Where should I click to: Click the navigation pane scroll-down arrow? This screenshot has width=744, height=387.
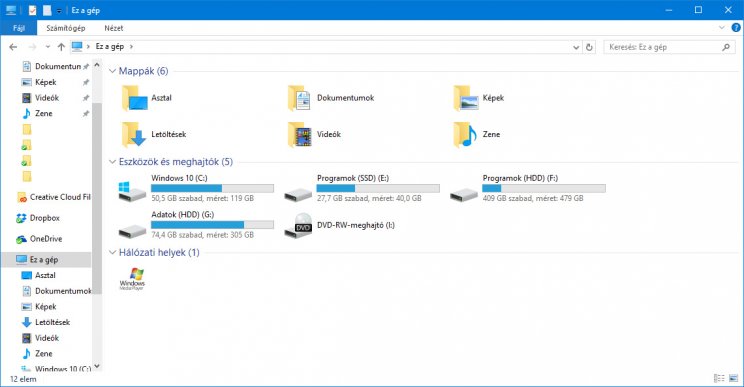(x=97, y=366)
